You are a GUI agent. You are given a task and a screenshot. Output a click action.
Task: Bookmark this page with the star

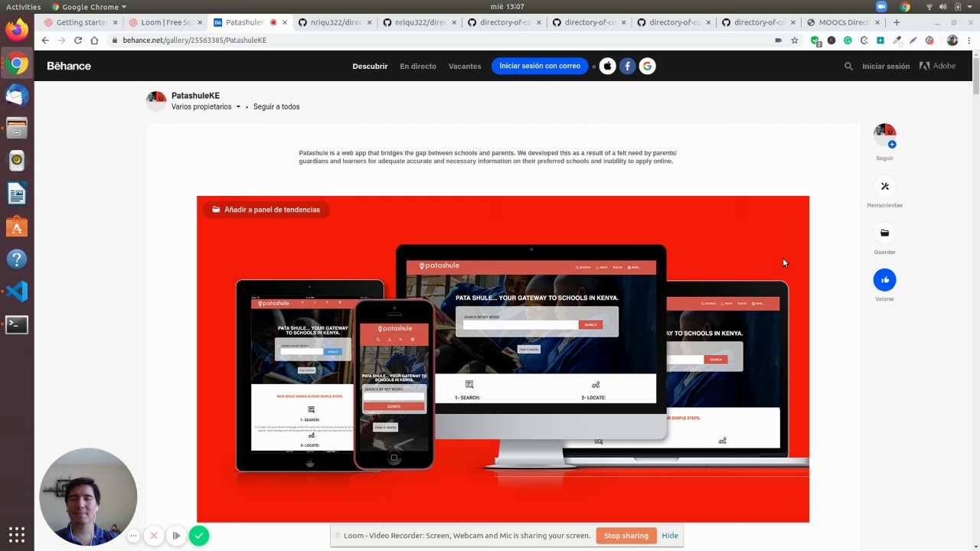pyautogui.click(x=795, y=40)
